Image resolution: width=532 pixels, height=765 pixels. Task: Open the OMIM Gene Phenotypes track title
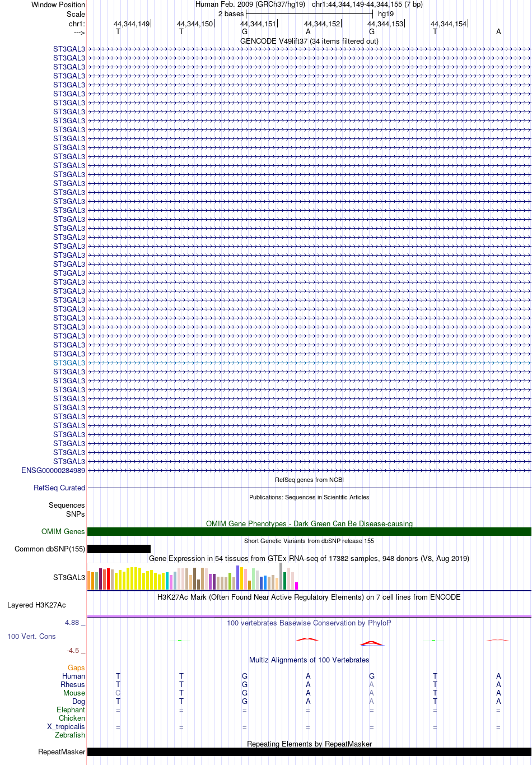pyautogui.click(x=309, y=523)
